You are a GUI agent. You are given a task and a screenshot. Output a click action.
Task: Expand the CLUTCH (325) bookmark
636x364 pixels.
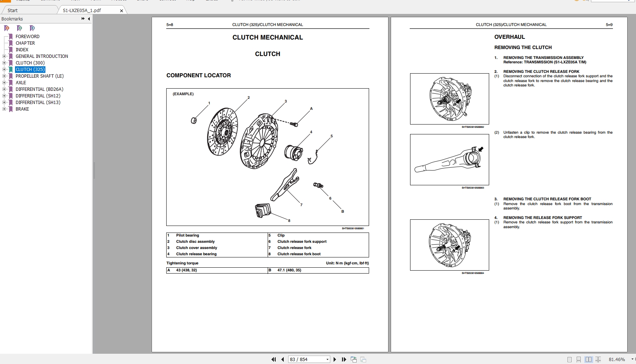click(x=4, y=70)
